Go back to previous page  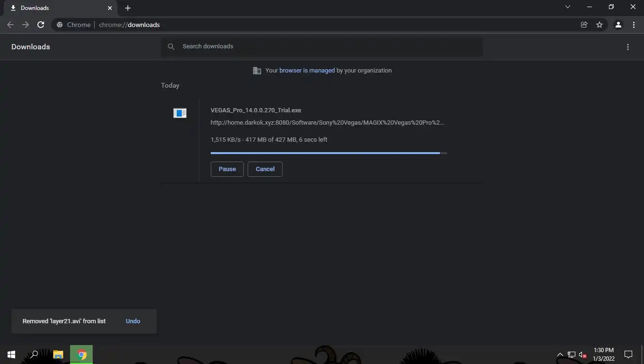point(10,25)
